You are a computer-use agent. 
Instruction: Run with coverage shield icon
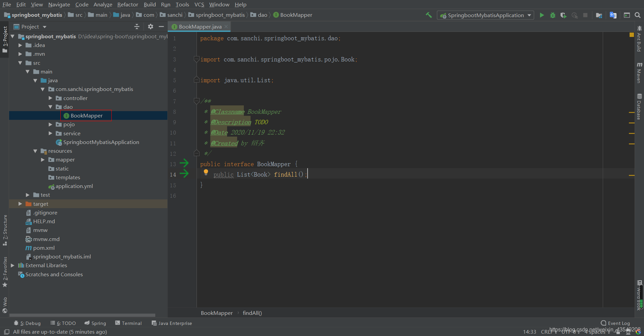[563, 15]
